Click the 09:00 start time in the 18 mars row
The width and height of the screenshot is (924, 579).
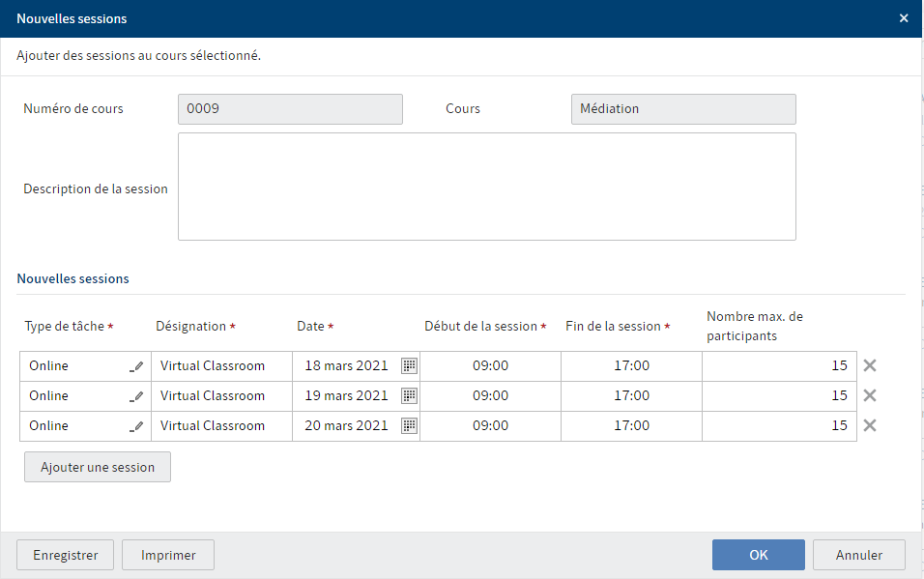pyautogui.click(x=490, y=366)
